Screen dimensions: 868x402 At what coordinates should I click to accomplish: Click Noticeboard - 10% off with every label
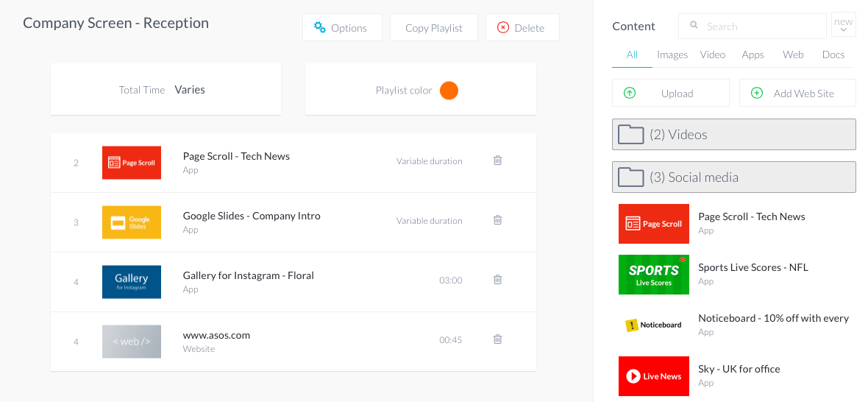pyautogui.click(x=773, y=318)
